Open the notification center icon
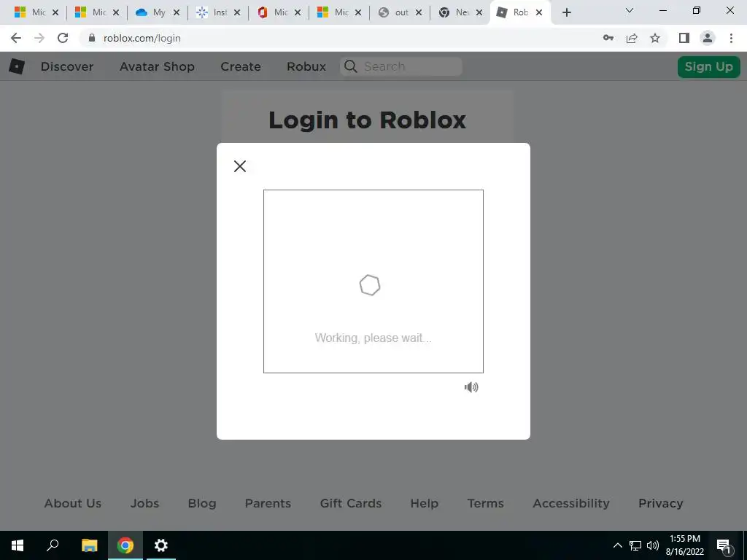 724,545
